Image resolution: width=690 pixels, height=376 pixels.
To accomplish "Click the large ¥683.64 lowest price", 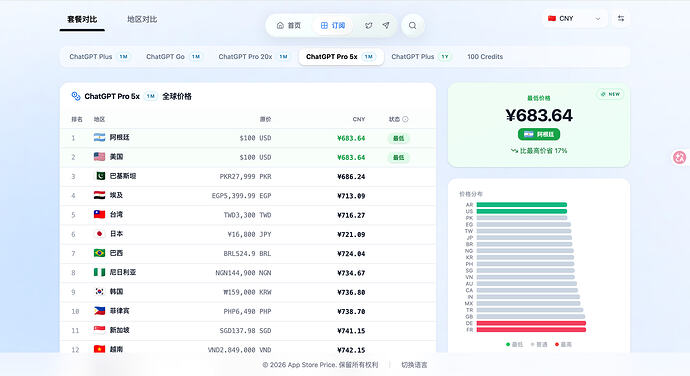I will (539, 115).
